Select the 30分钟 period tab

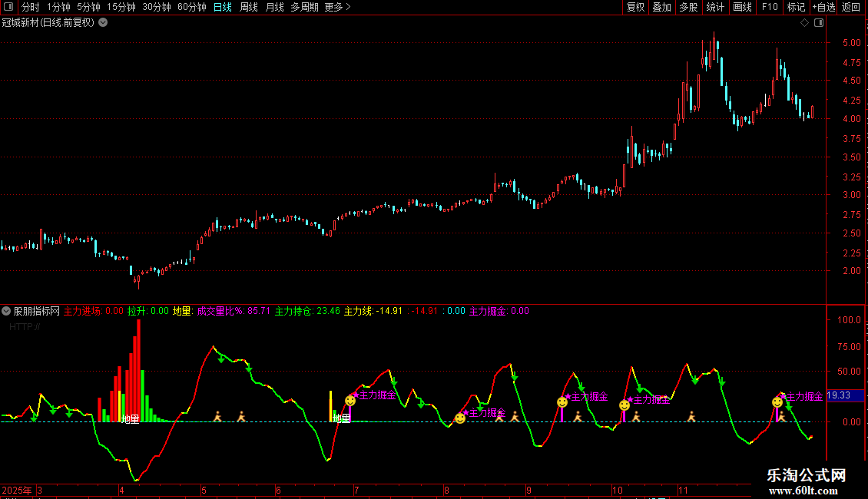tap(157, 7)
